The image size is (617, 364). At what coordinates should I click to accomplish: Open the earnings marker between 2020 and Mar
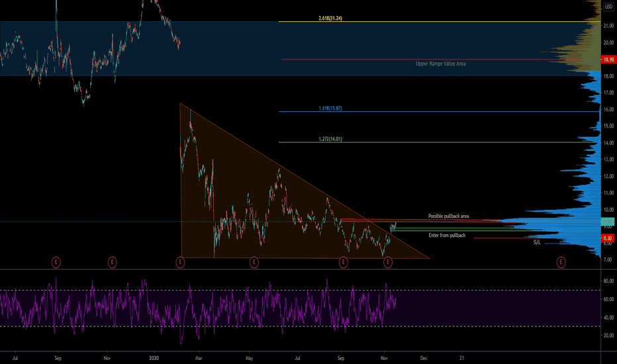180,261
